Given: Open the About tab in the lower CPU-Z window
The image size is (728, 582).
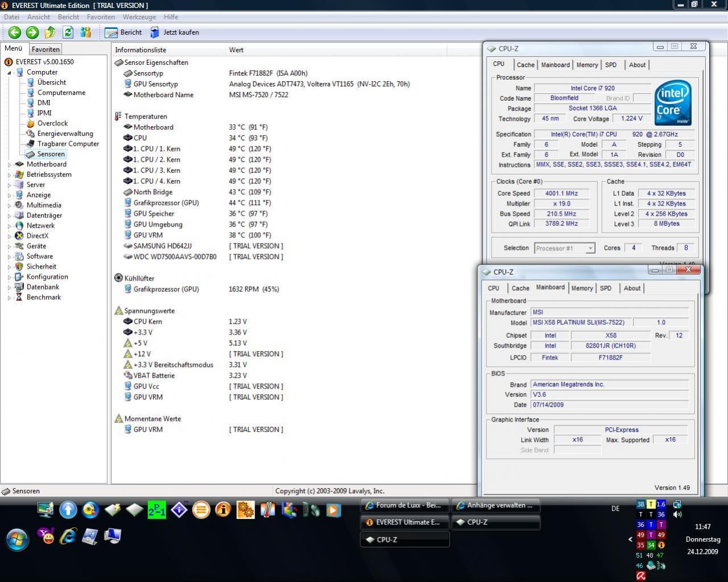Looking at the screenshot, I should 632,288.
